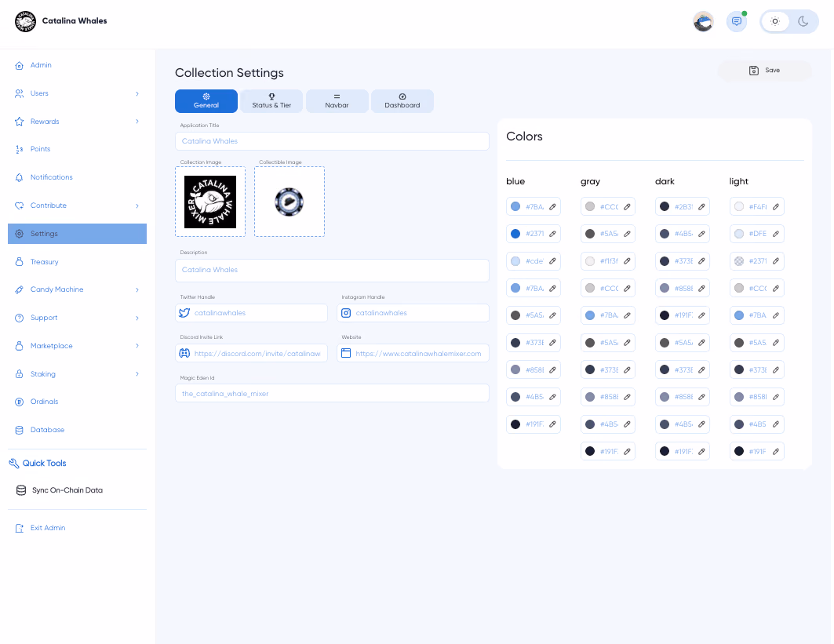Screen dimensions: 834x644
Task: Click eyedropper for blue #2371 color
Action: pos(552,234)
